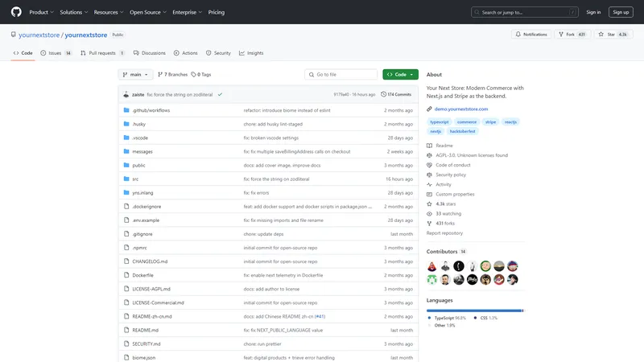Click the GitHub logo icon
Viewport: 644px width, 362px height.
16,12
